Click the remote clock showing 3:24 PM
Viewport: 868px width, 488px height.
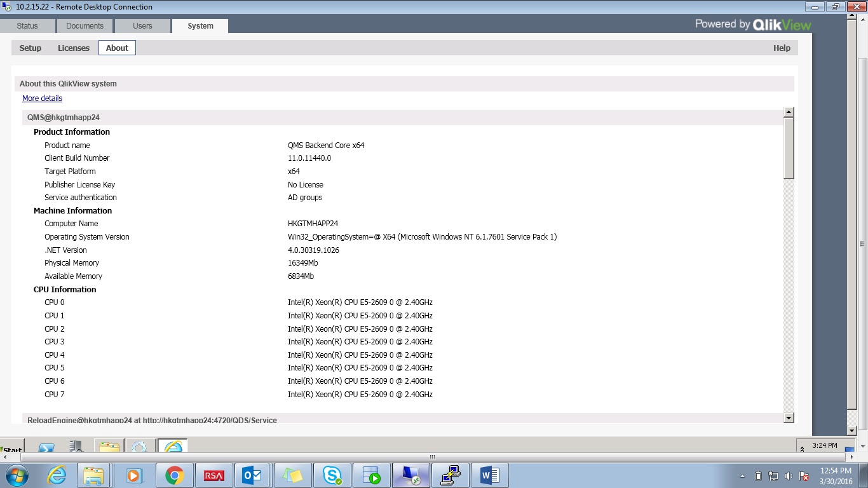[x=825, y=445]
